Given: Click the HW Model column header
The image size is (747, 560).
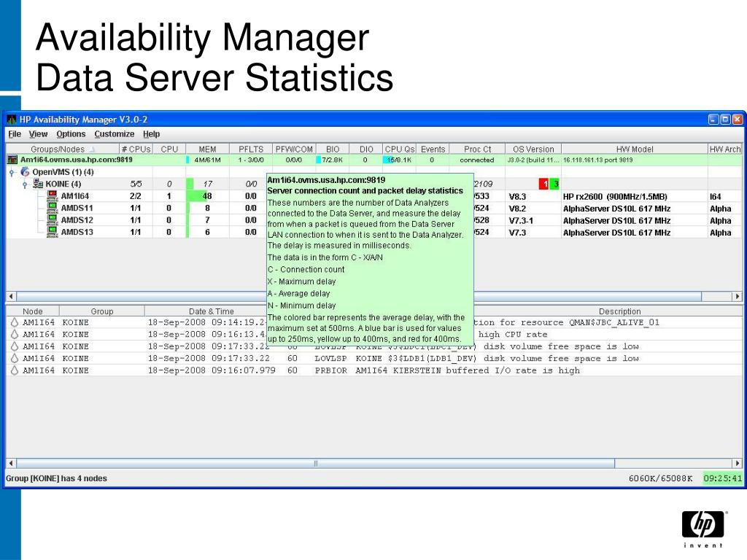Looking at the screenshot, I should pyautogui.click(x=635, y=149).
